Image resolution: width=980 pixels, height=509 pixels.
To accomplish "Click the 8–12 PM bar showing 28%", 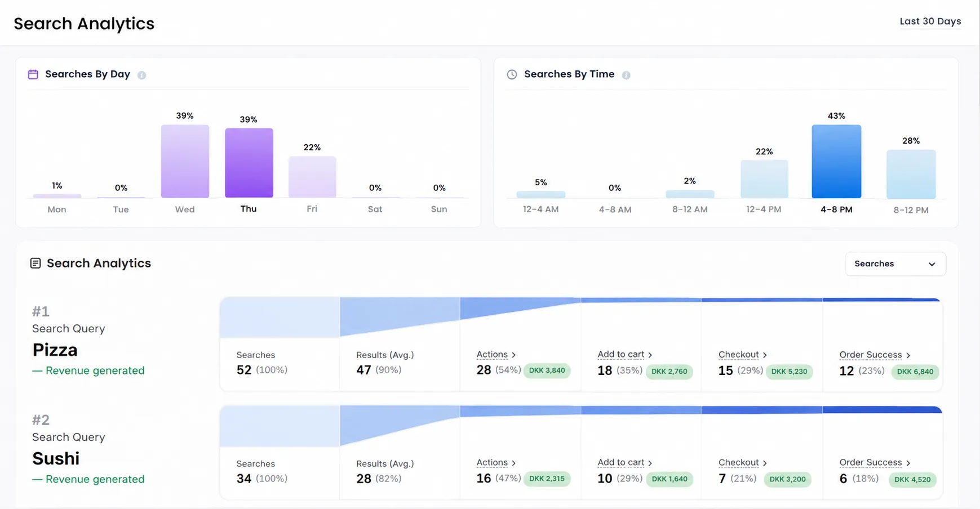I will tap(911, 174).
